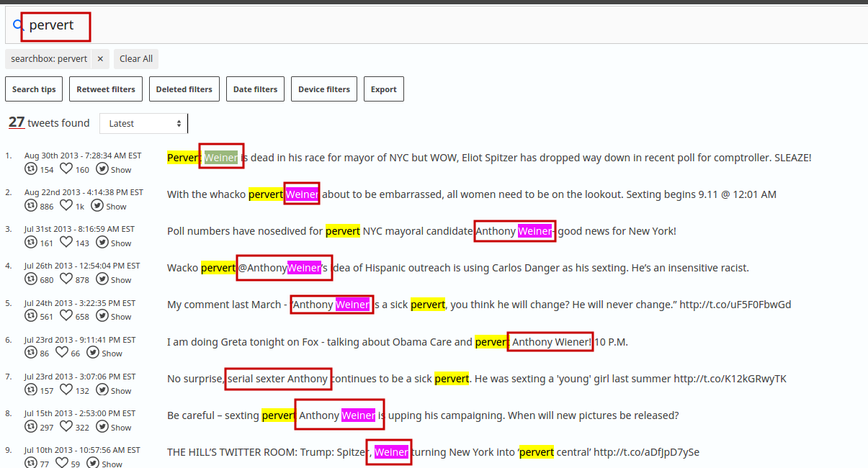This screenshot has height=468, width=868.
Task: Click timestamp 'Aug 30th 2013 - 7:28:34 AM EST'
Action: (83, 156)
